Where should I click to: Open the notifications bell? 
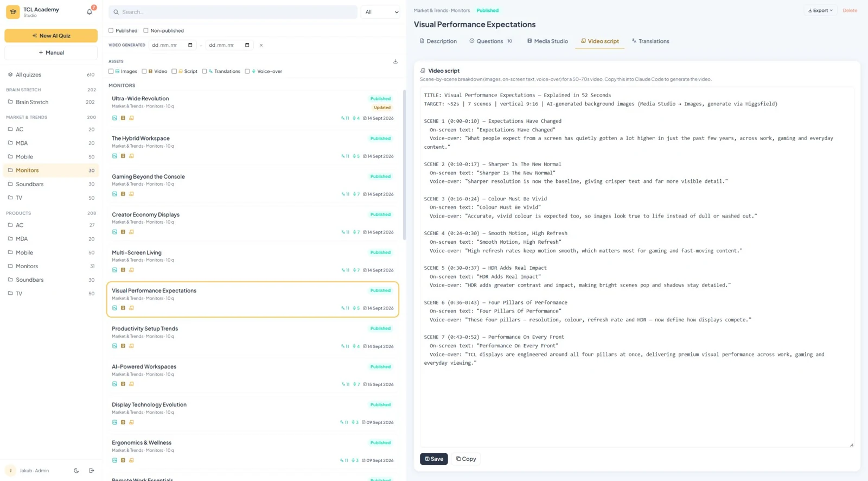[90, 11]
